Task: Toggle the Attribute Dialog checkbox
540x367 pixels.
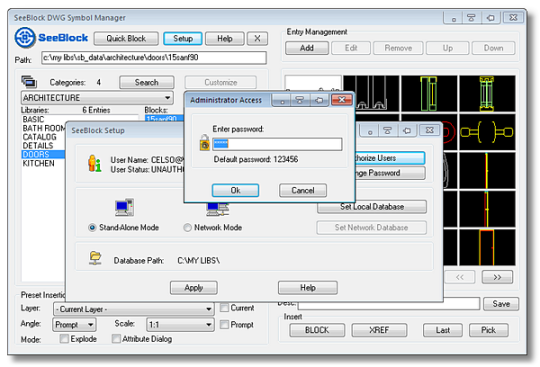Action: point(116,339)
